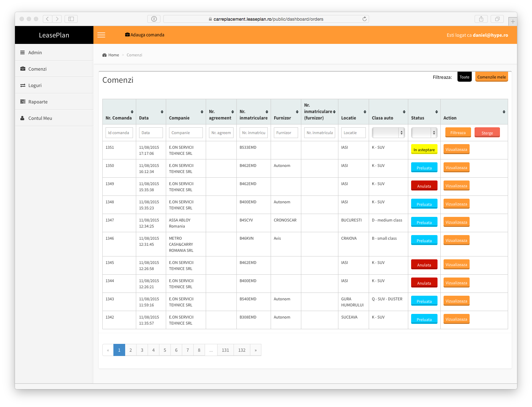Sort by the Data column arrows
The image size is (532, 407).
[x=162, y=112]
